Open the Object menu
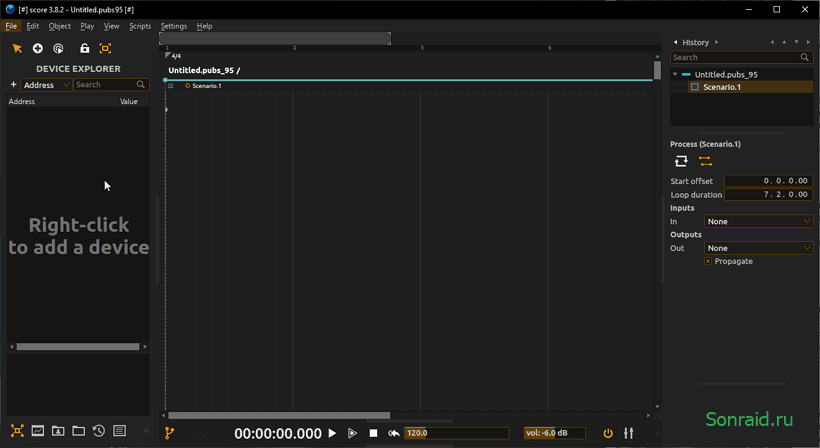Screen dimensions: 820x448 click(60, 26)
